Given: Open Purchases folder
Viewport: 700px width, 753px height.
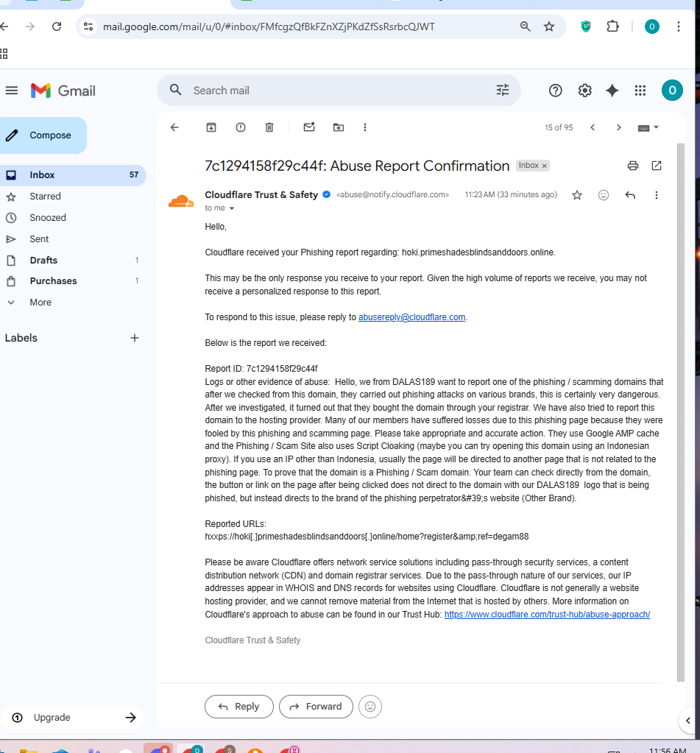Looking at the screenshot, I should coord(72,281).
